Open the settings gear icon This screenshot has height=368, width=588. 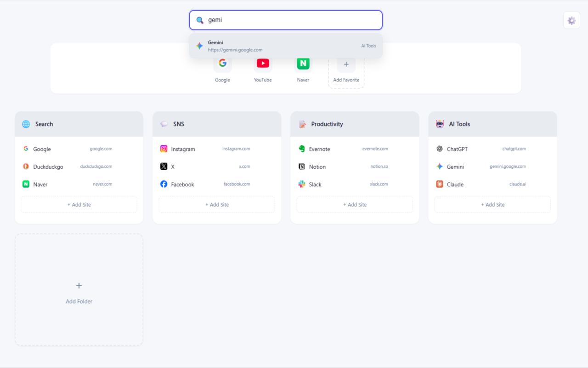coord(571,20)
